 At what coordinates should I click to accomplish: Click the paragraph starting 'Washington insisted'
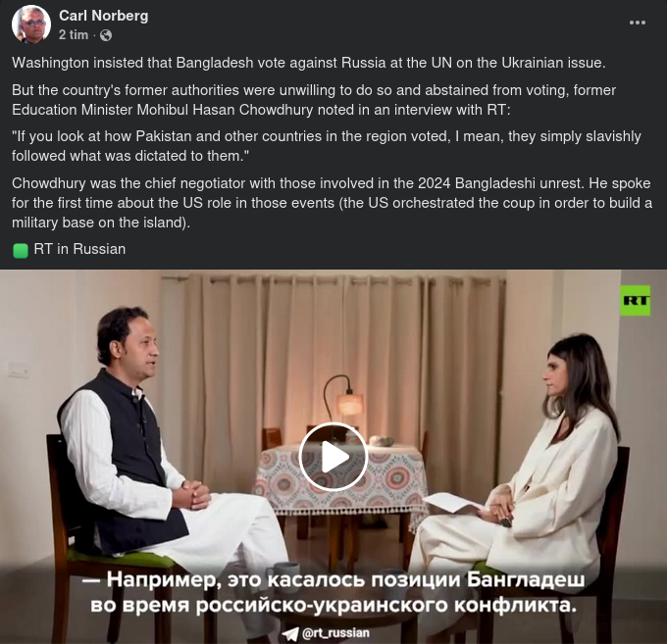pyautogui.click(x=308, y=63)
